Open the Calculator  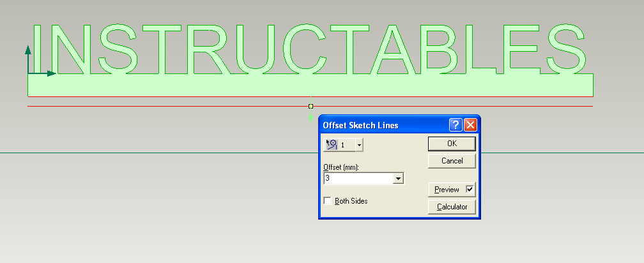click(451, 207)
